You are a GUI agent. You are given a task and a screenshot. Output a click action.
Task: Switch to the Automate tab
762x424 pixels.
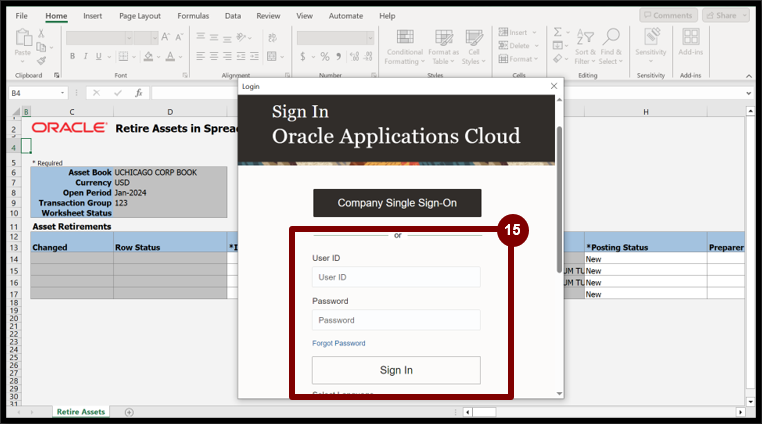tap(346, 16)
